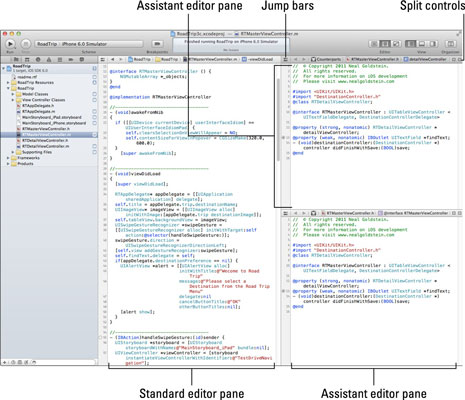Expand the View Controller Classes folder
This screenshot has height=400, width=465.
point(13,100)
